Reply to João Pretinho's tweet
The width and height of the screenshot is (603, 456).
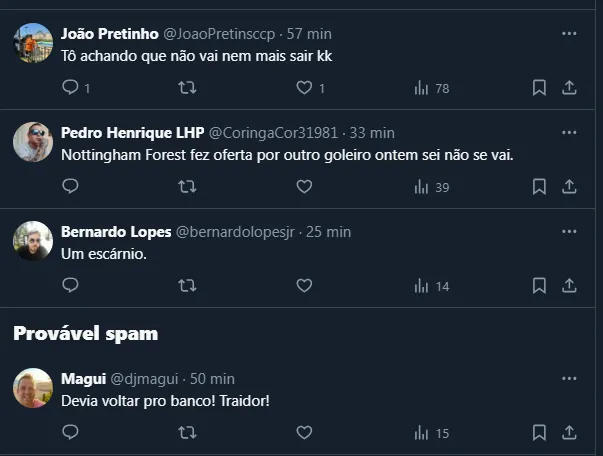click(x=71, y=88)
